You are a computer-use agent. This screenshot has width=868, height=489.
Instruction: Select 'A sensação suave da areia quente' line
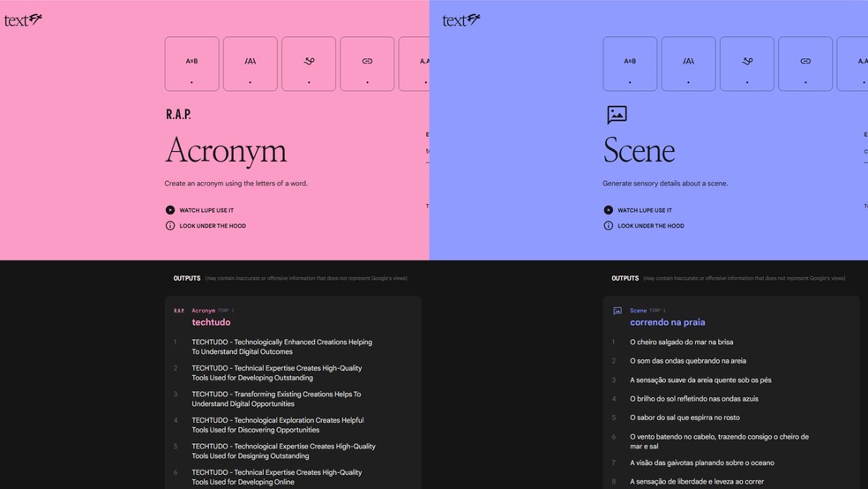[x=700, y=380]
